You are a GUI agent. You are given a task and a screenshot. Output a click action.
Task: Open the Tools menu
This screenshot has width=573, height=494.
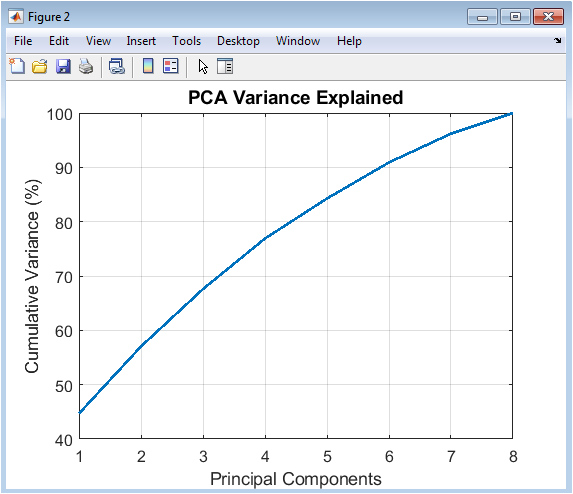[186, 41]
